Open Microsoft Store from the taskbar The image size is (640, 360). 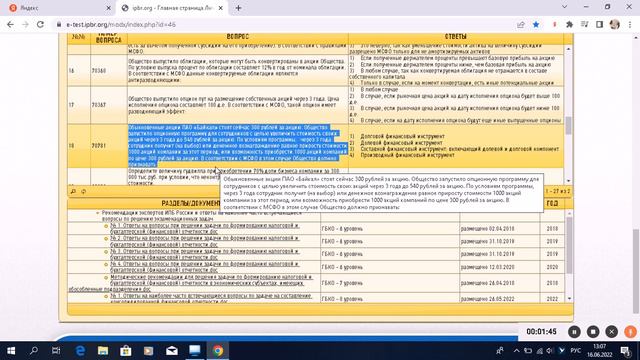(126, 351)
